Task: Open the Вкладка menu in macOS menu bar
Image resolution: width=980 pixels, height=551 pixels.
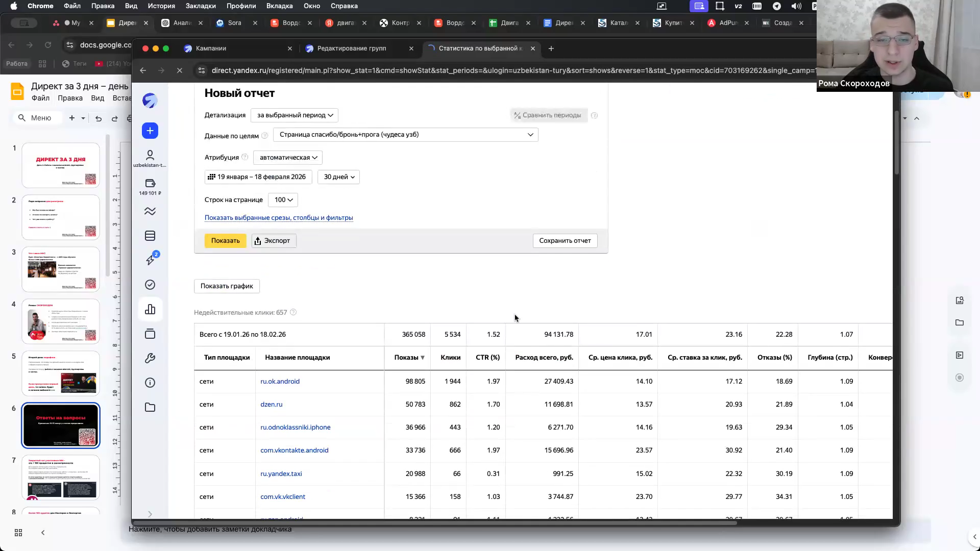Action: click(x=279, y=6)
